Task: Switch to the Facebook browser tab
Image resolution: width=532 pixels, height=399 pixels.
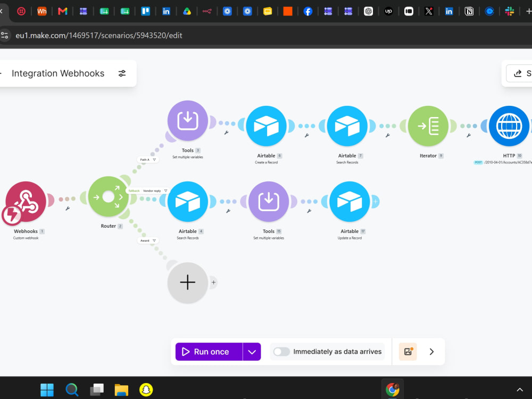Action: click(x=307, y=11)
